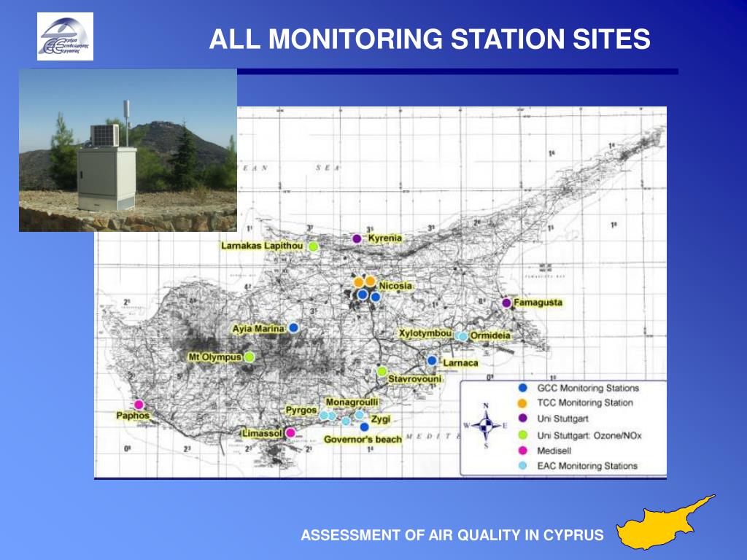The height and width of the screenshot is (560, 747).
Task: Click the 'Nicosia' map label
Action: click(395, 286)
